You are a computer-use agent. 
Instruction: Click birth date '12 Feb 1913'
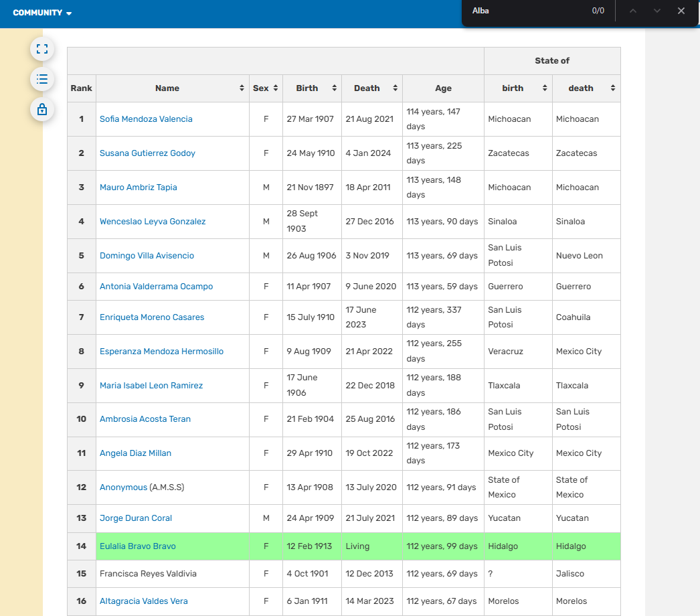pyautogui.click(x=309, y=546)
